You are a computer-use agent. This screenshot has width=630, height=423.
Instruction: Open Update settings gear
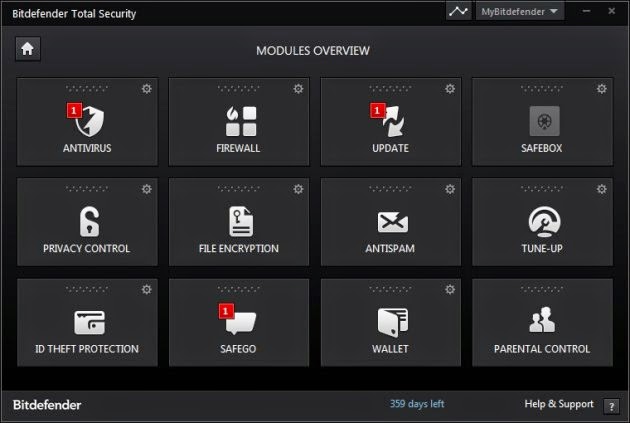(x=450, y=89)
